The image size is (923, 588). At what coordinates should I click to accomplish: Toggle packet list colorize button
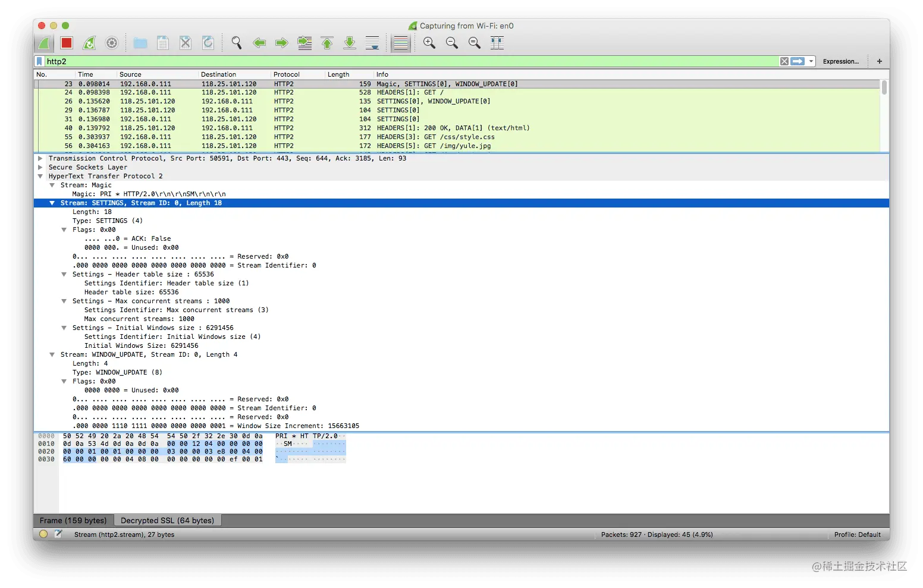click(401, 43)
